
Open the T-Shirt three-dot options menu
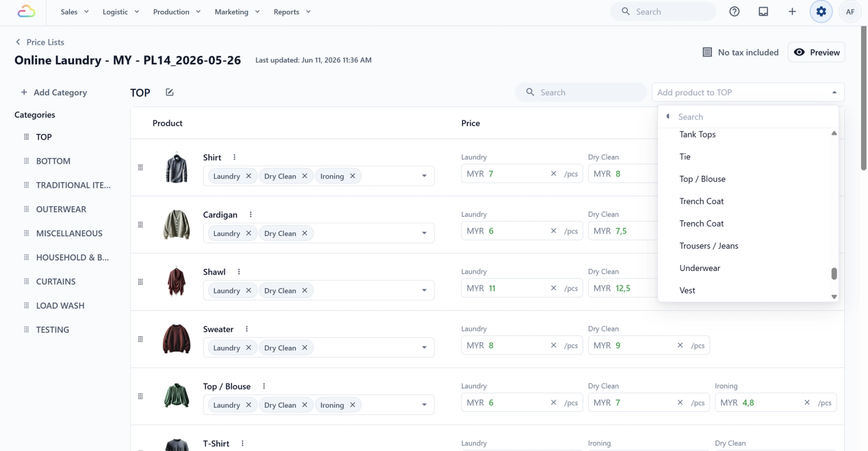242,443
